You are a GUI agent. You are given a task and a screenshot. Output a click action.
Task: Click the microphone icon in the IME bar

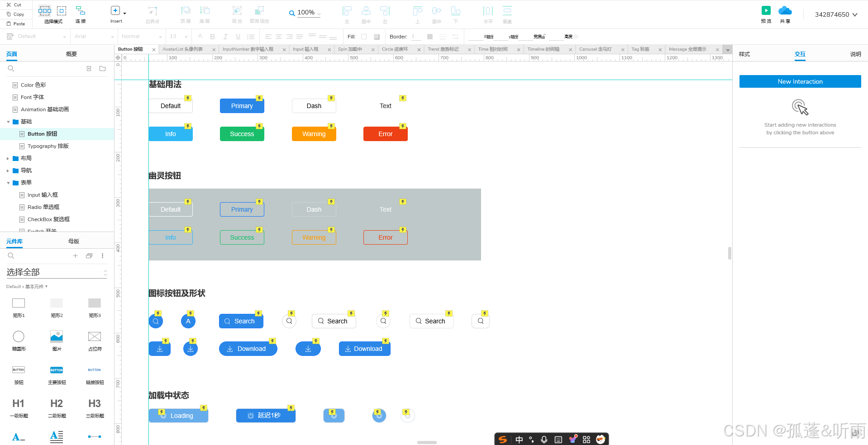(x=544, y=439)
